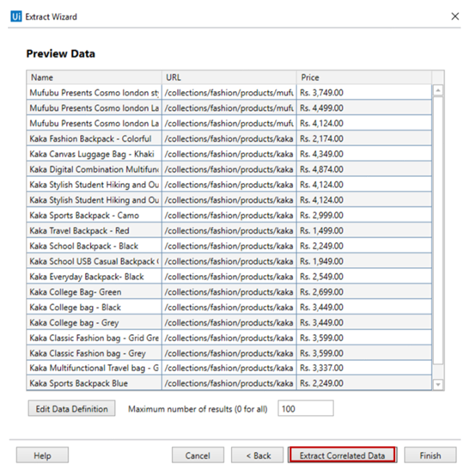
Task: Open Help for the wizard
Action: [42, 455]
